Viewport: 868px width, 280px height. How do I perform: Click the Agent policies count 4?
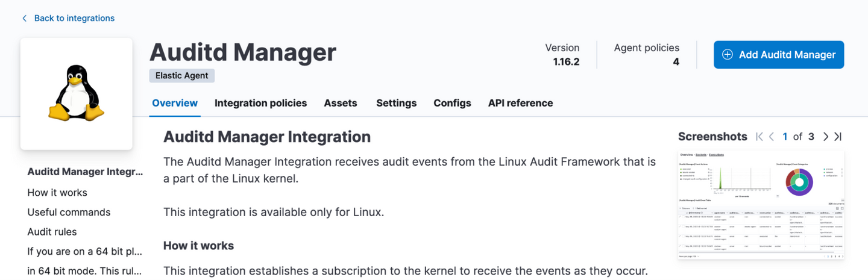(676, 61)
